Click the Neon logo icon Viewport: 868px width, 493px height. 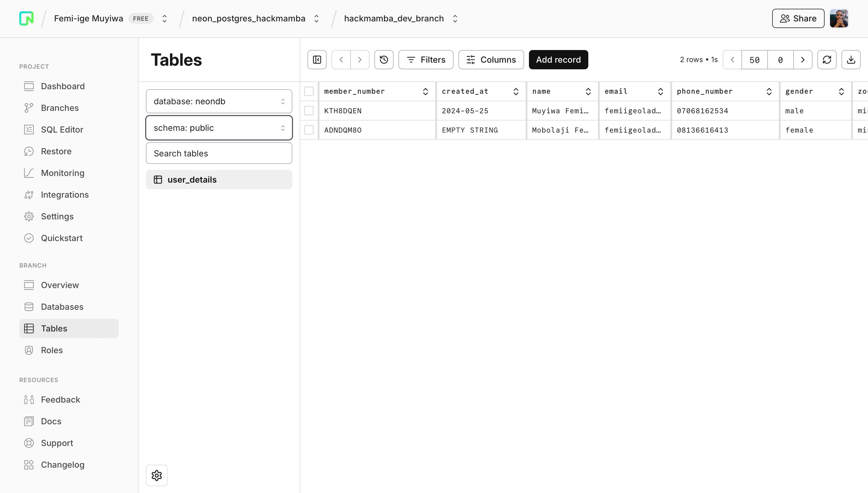[x=27, y=18]
